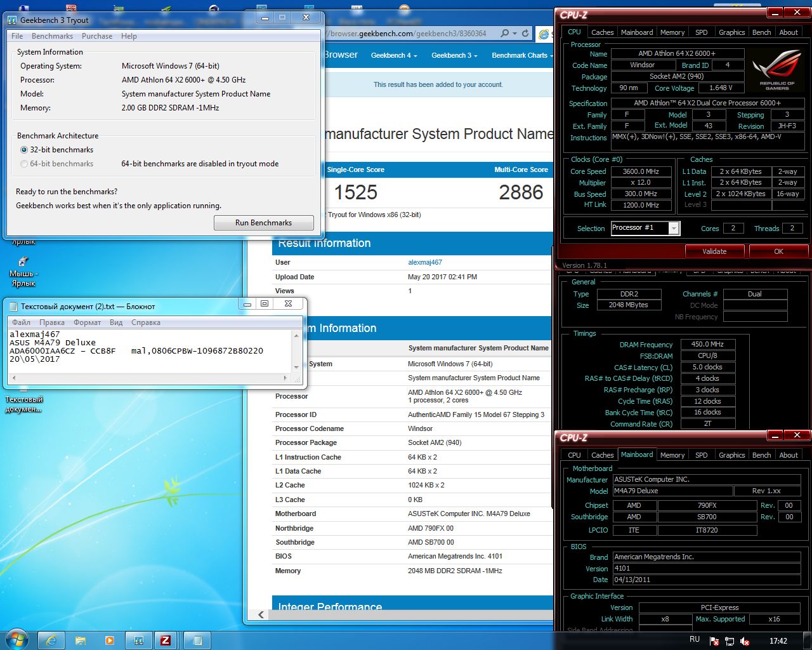Click the browser horizontal scrollbar left arrow

pos(261,614)
